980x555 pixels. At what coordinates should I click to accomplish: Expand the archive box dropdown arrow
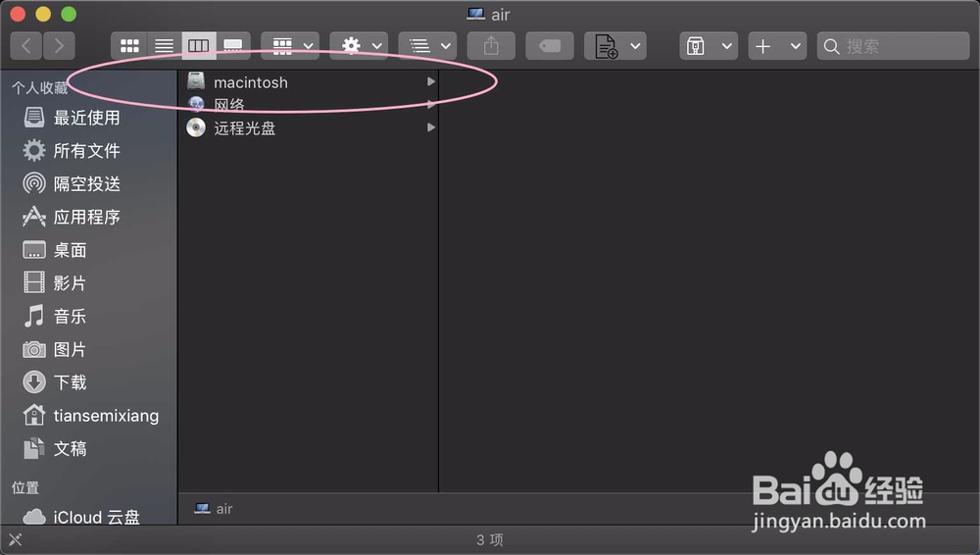(726, 46)
